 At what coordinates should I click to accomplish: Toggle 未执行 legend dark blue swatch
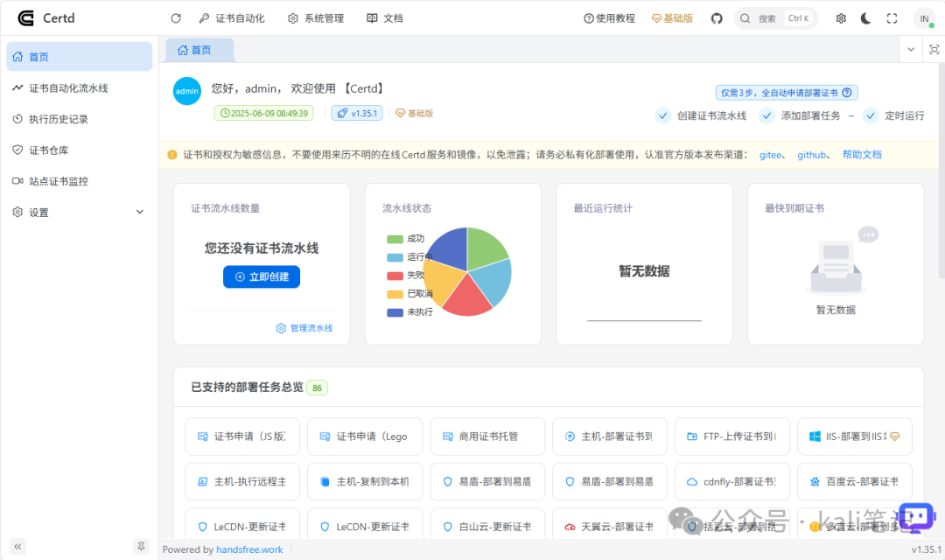click(x=395, y=312)
